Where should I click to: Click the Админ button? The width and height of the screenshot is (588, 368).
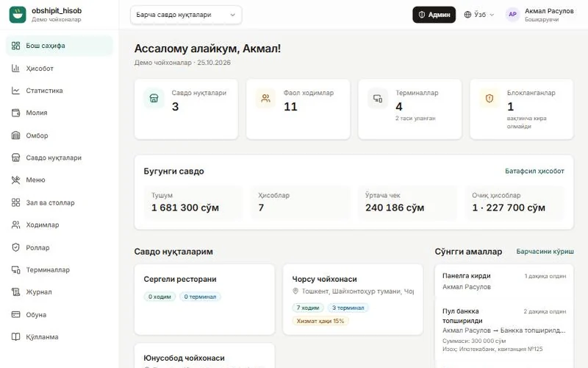tap(434, 15)
